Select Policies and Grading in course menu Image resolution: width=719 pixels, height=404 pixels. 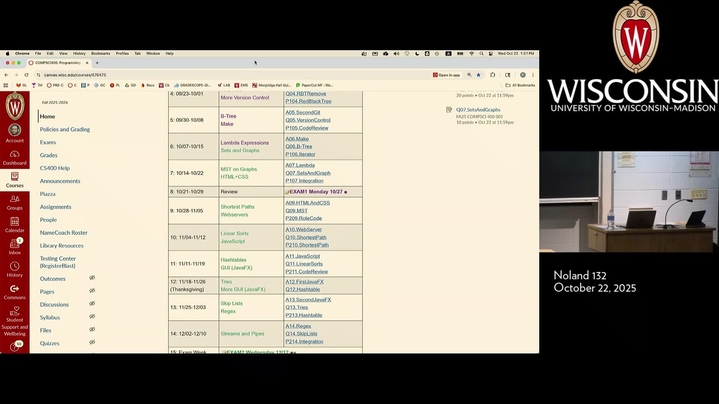(x=65, y=129)
